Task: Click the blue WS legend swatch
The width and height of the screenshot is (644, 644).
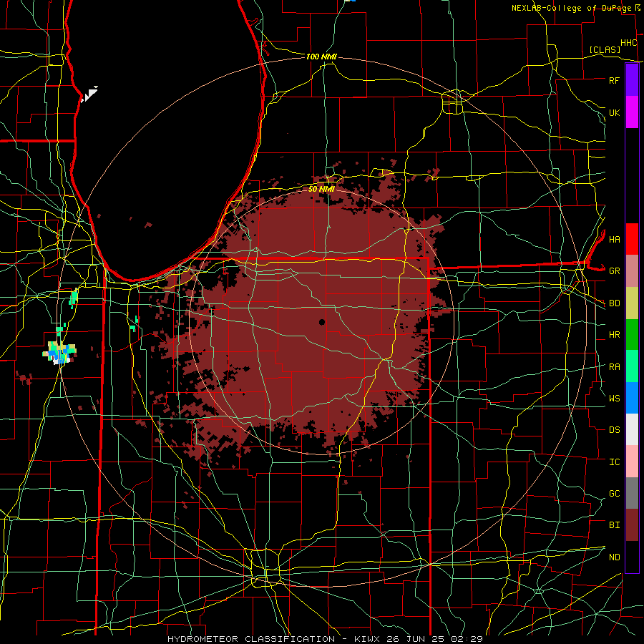Action: [632, 398]
